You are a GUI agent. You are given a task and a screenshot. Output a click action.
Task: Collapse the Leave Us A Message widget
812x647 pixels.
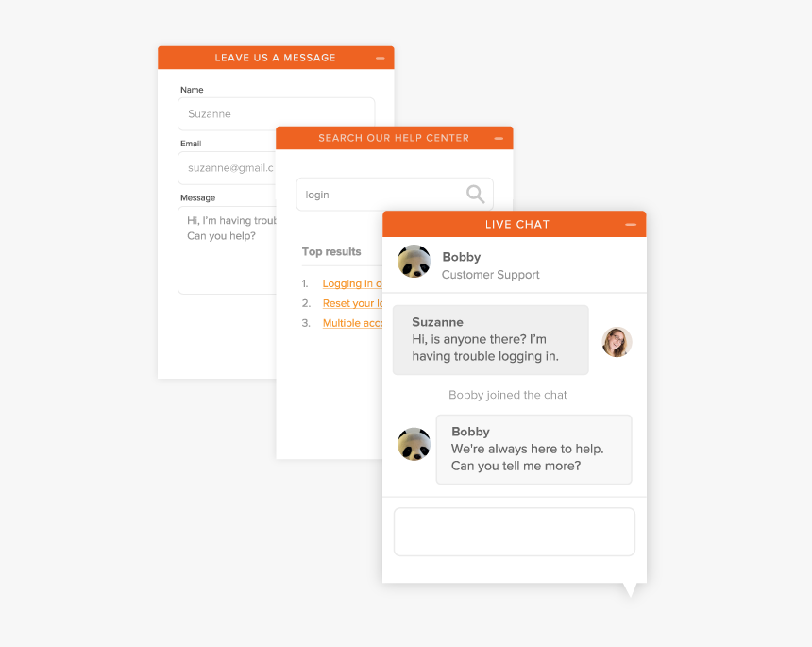pos(381,57)
